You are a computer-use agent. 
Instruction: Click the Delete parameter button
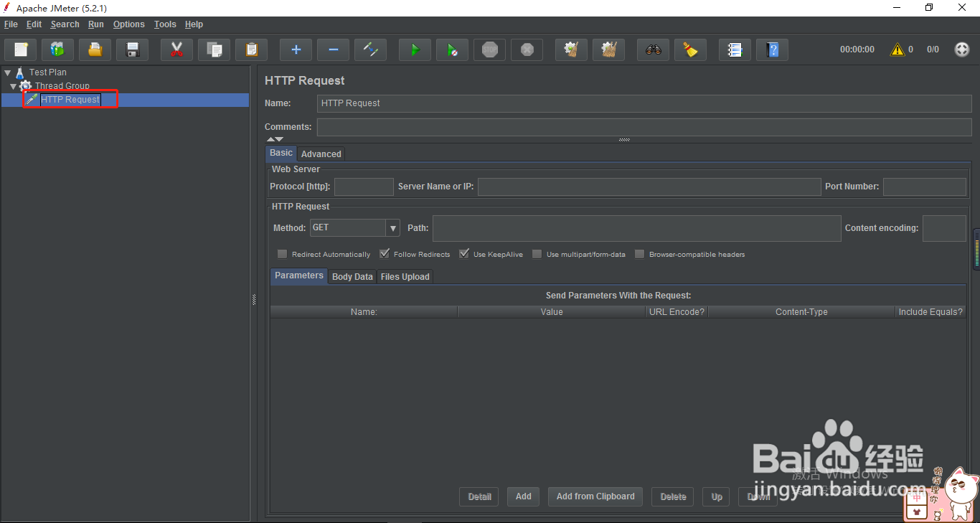tap(673, 496)
